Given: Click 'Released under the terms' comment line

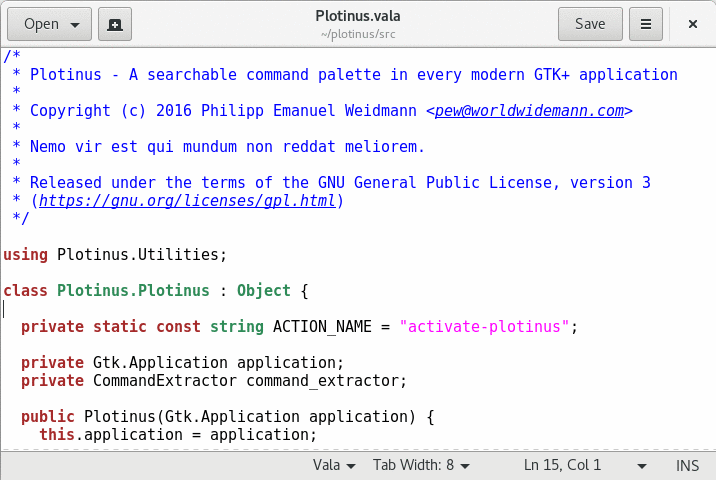Looking at the screenshot, I should click(340, 183).
